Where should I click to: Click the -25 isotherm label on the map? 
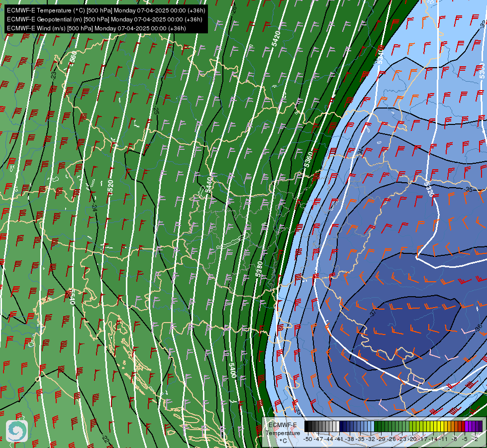click(x=156, y=111)
